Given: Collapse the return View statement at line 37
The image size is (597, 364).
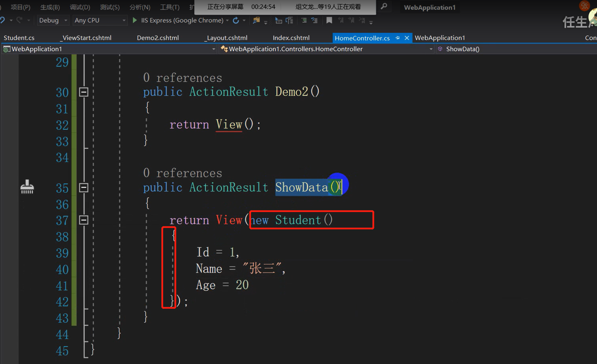Looking at the screenshot, I should pos(84,220).
